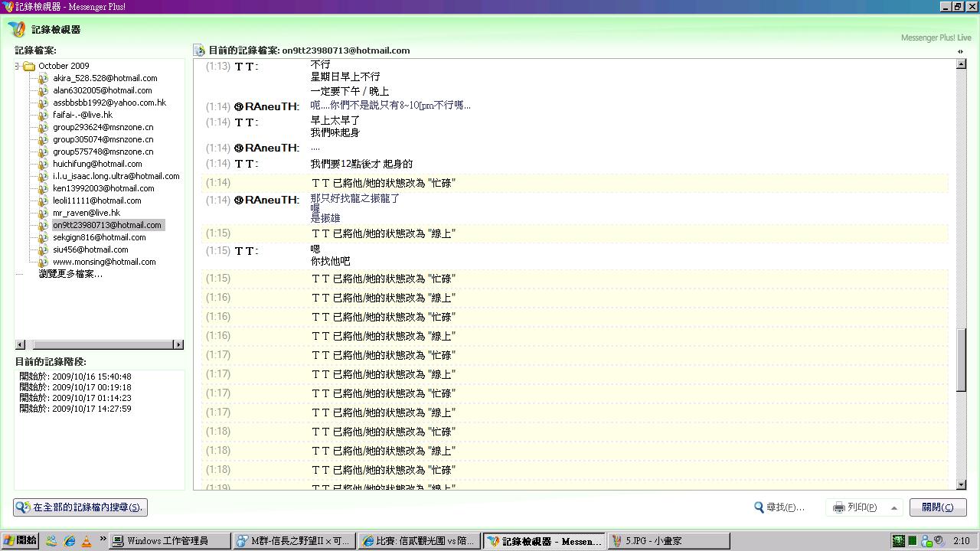The height and width of the screenshot is (551, 980).
Task: Click the icon beside alan6302005@hotmail.com
Action: pos(44,90)
